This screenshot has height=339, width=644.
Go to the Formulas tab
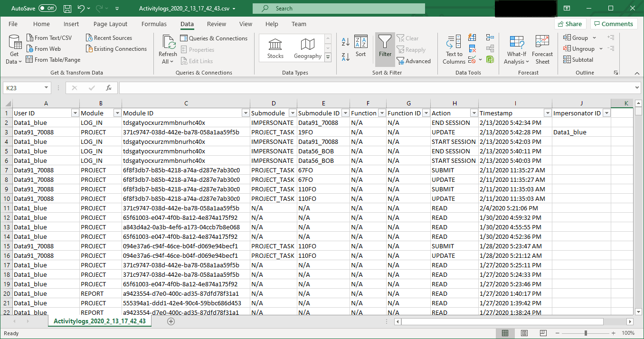pyautogui.click(x=154, y=24)
